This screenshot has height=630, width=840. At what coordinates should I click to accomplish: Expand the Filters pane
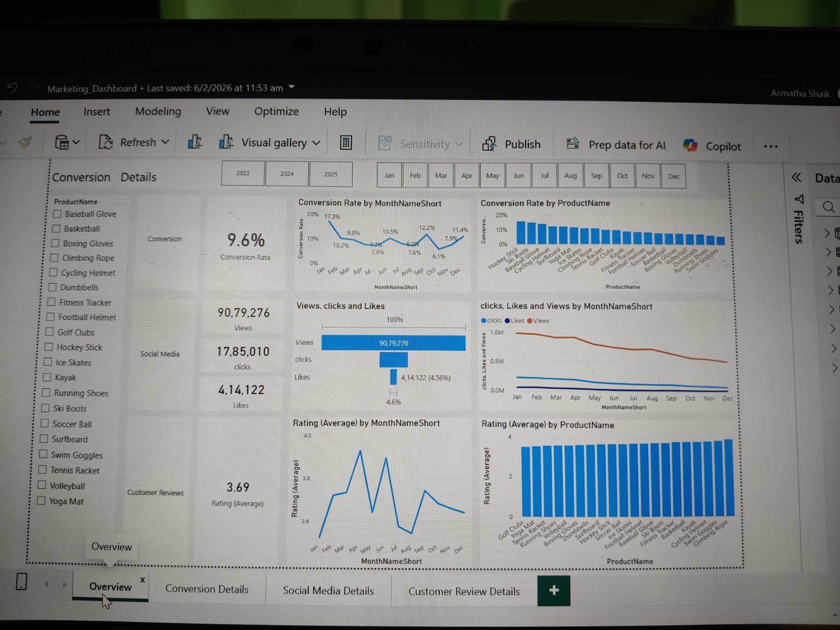click(799, 219)
